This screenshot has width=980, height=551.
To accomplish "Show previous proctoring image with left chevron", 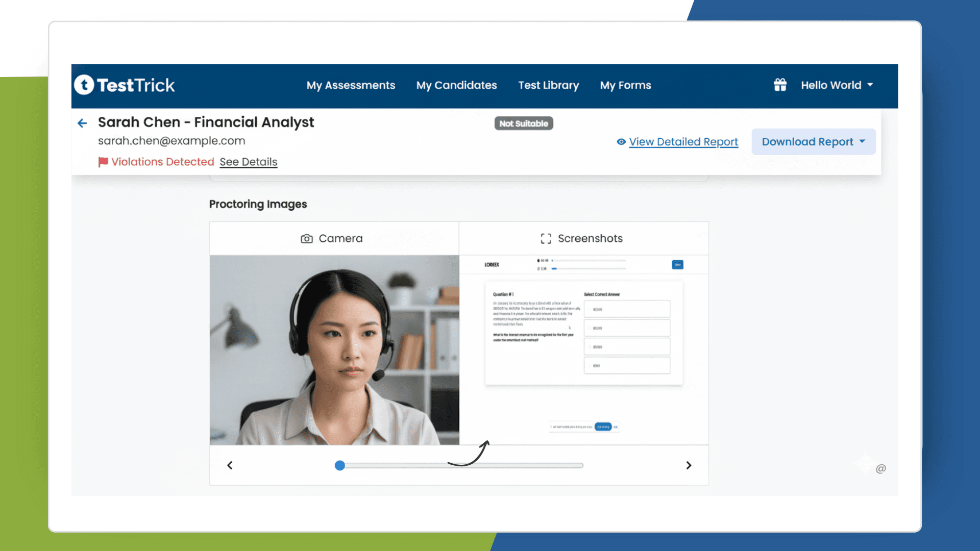I will tap(230, 465).
